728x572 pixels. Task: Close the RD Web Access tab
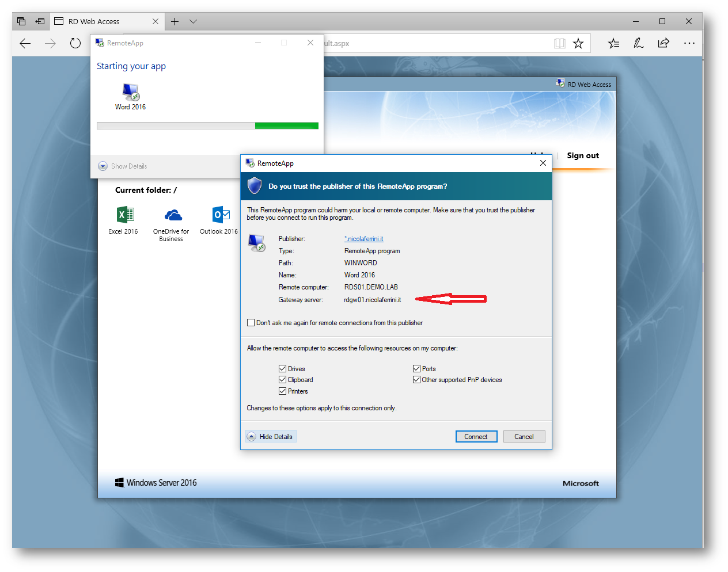[156, 21]
